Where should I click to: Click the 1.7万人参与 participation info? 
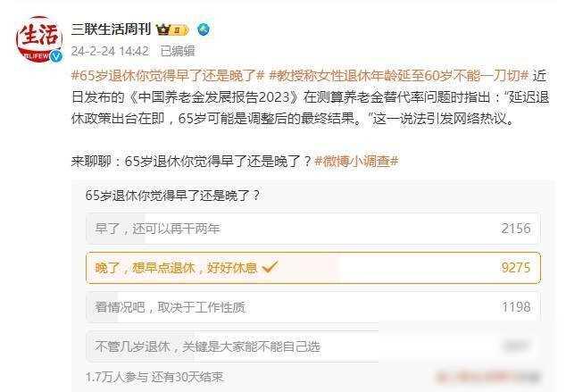click(x=117, y=377)
